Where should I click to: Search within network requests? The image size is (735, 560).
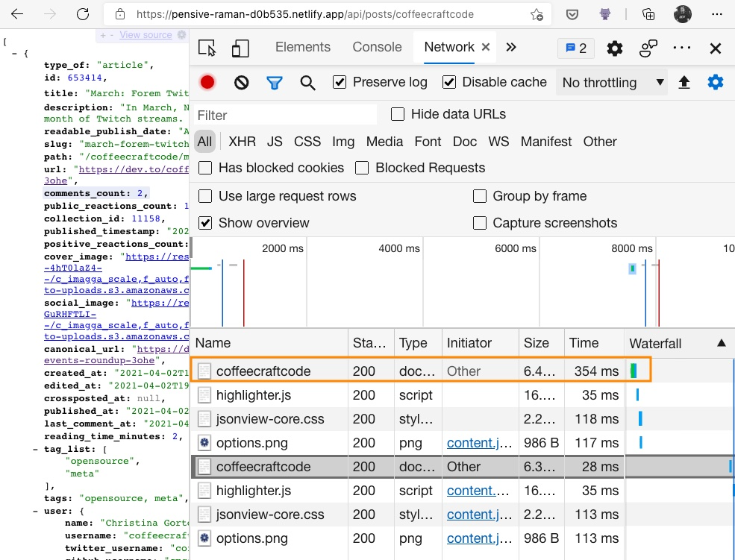pos(307,82)
